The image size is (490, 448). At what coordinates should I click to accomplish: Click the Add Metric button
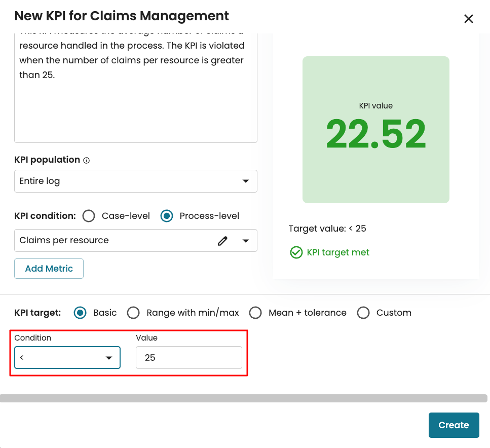pos(49,269)
